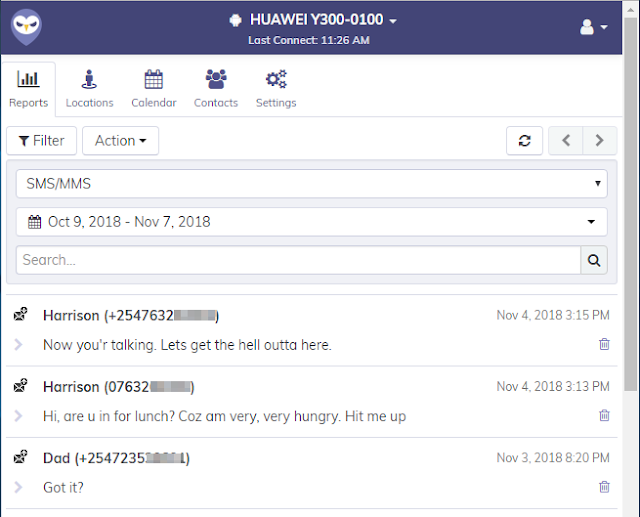Click the magnifier search icon
This screenshot has width=640, height=517.
tap(594, 260)
